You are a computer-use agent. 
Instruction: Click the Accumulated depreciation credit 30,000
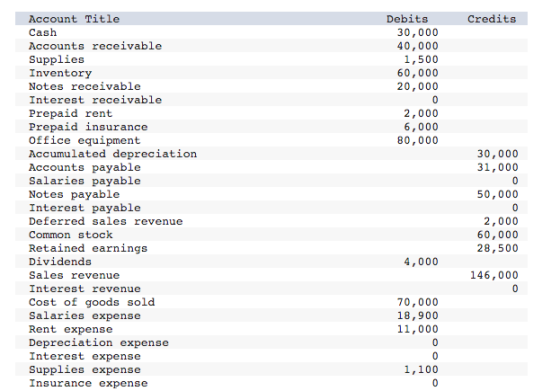pos(498,154)
